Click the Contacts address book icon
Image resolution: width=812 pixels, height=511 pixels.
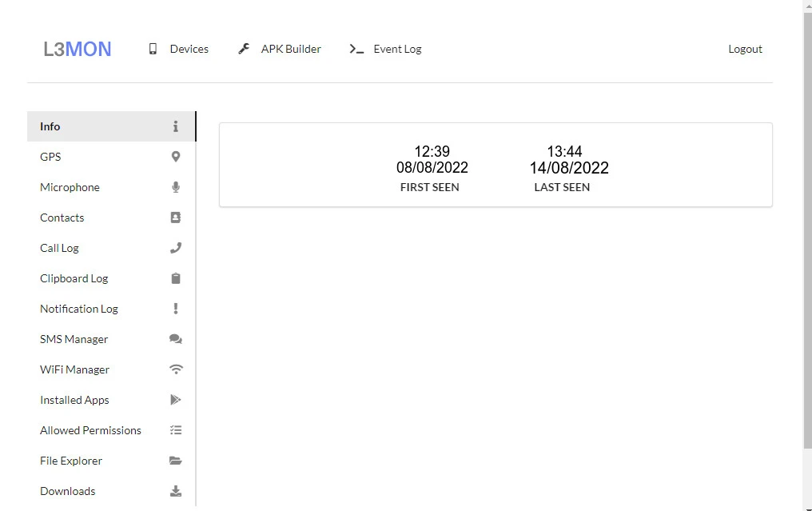point(176,218)
